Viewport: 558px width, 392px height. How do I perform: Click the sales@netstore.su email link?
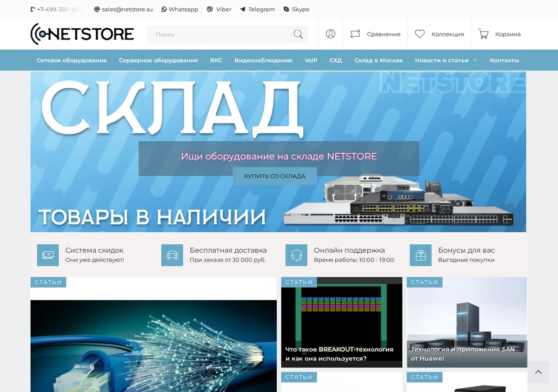point(124,9)
